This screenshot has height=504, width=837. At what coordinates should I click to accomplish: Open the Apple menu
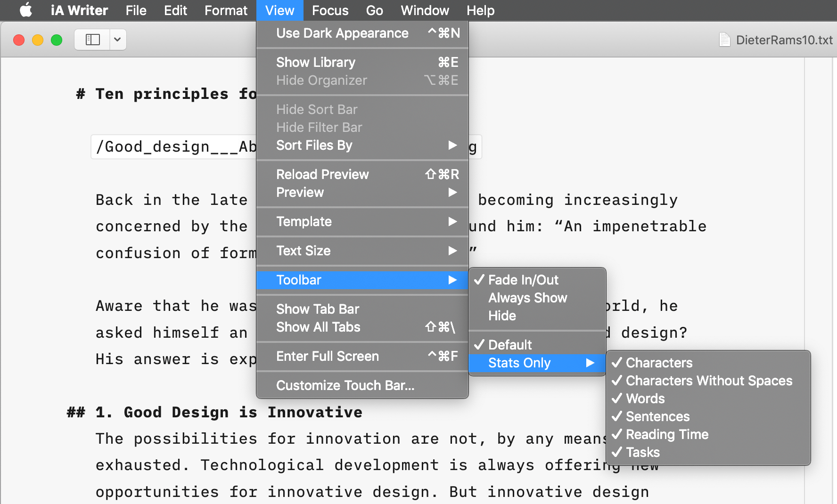26,10
